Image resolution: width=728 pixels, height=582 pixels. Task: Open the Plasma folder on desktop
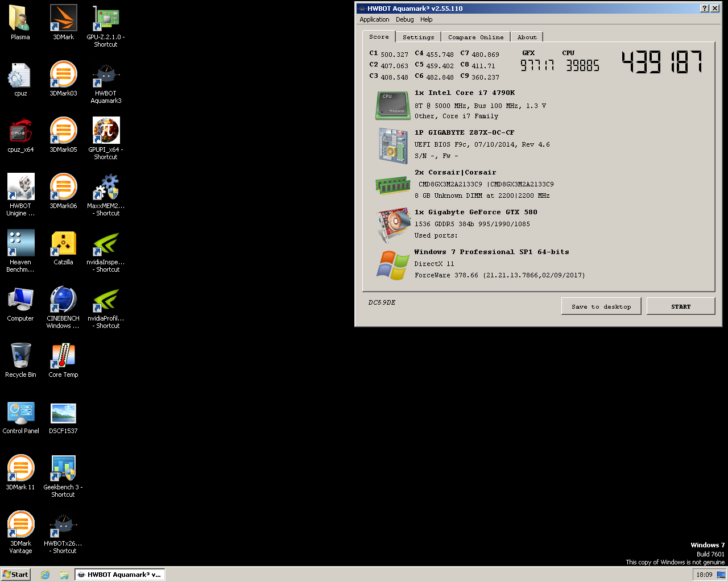click(20, 23)
